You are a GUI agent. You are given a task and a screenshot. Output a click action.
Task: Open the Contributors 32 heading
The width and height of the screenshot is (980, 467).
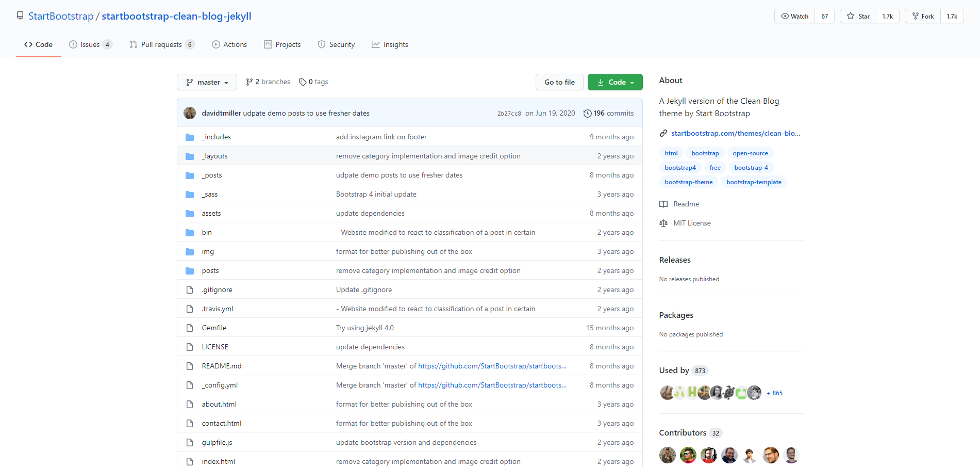(690, 432)
